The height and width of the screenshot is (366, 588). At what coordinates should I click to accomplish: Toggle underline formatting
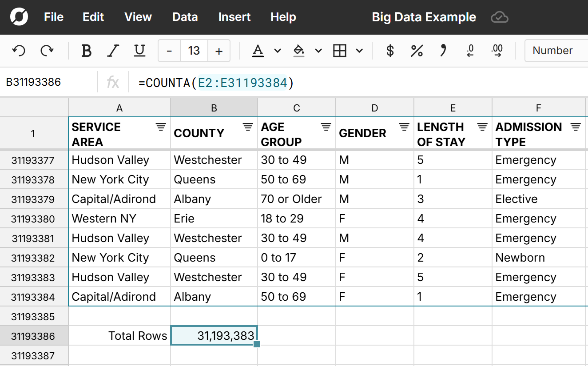(x=139, y=51)
